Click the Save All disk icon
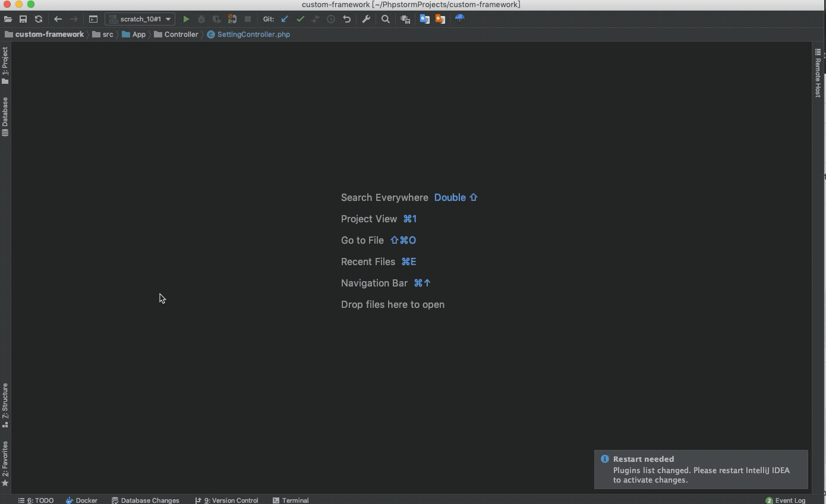The height and width of the screenshot is (504, 826). point(23,19)
